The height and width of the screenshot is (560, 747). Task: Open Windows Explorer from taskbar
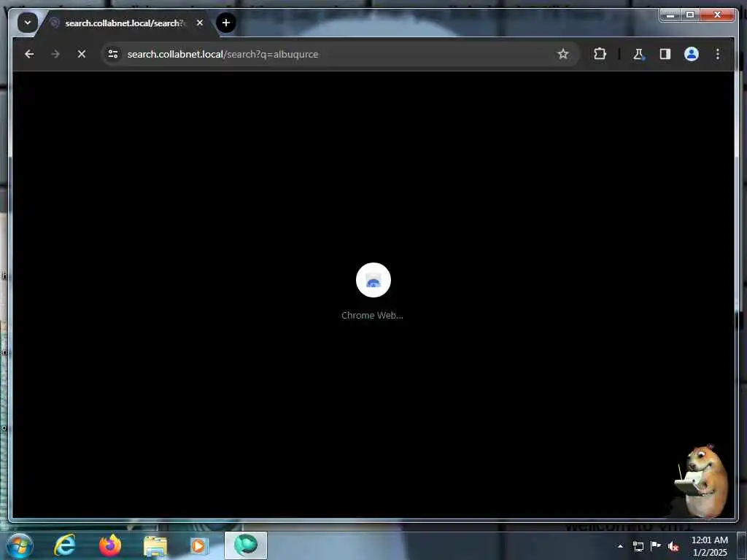[x=155, y=545]
